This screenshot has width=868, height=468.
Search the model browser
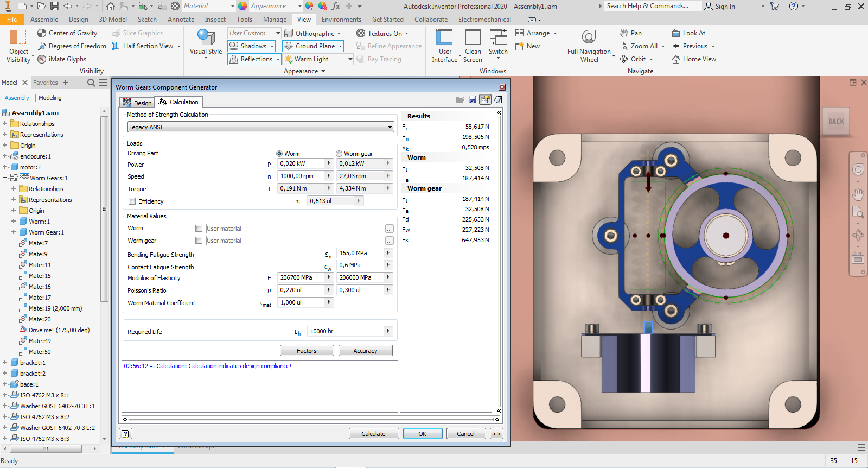[x=91, y=83]
